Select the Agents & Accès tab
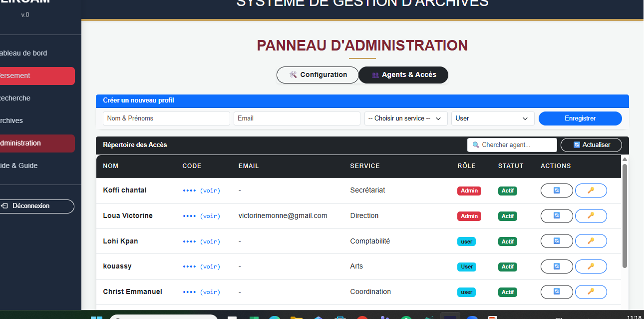The height and width of the screenshot is (319, 644). coord(403,75)
